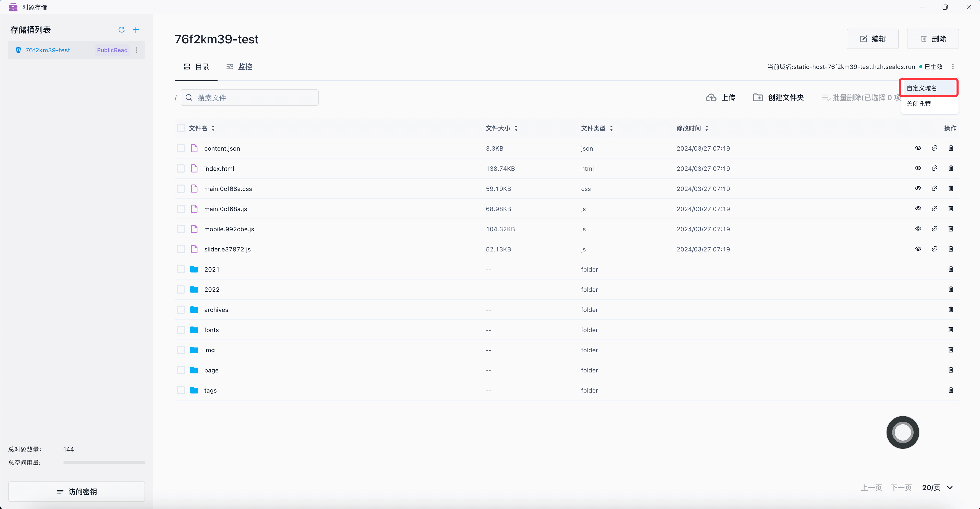The image size is (980, 509).
Task: Delete the 2022 folder
Action: pos(951,289)
